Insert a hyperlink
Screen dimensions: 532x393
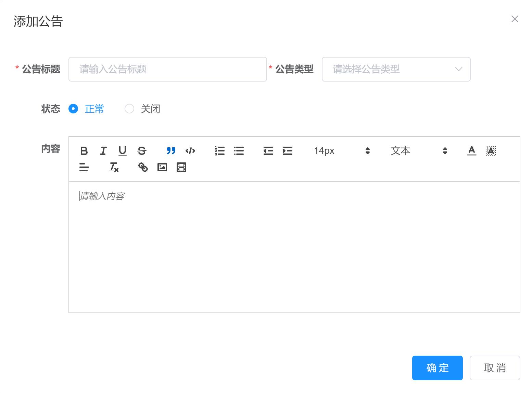pos(143,167)
